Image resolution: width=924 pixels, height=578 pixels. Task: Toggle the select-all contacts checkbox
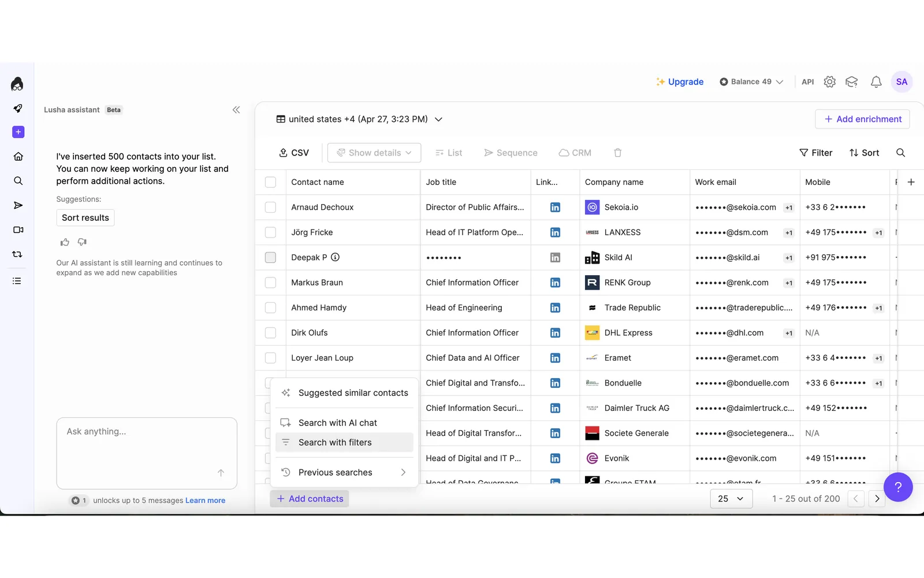coord(270,182)
